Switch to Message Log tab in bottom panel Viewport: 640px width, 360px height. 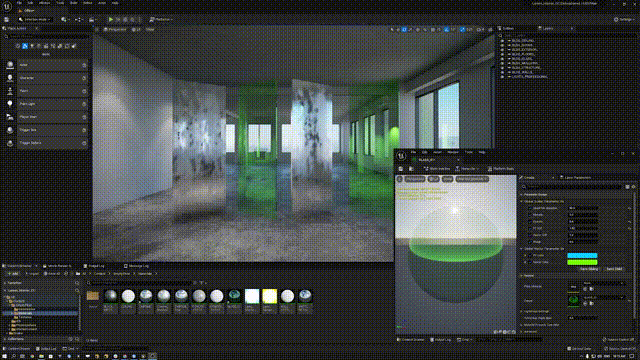click(136, 266)
